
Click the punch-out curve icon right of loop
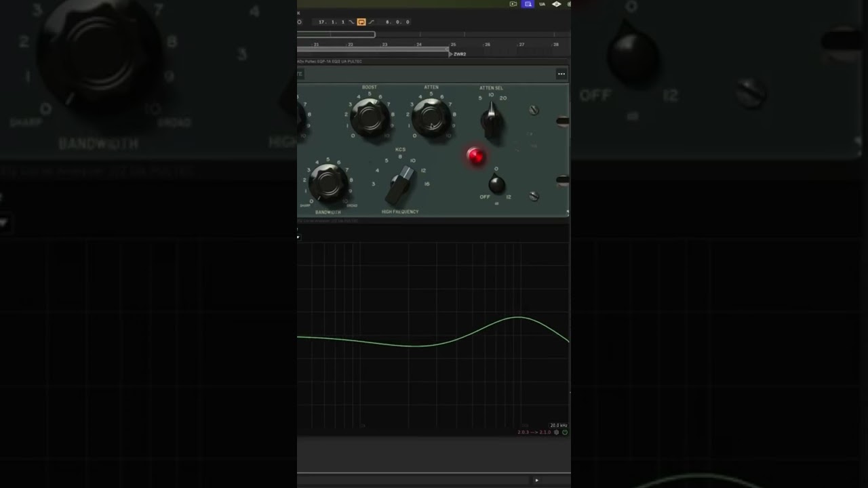(x=372, y=22)
